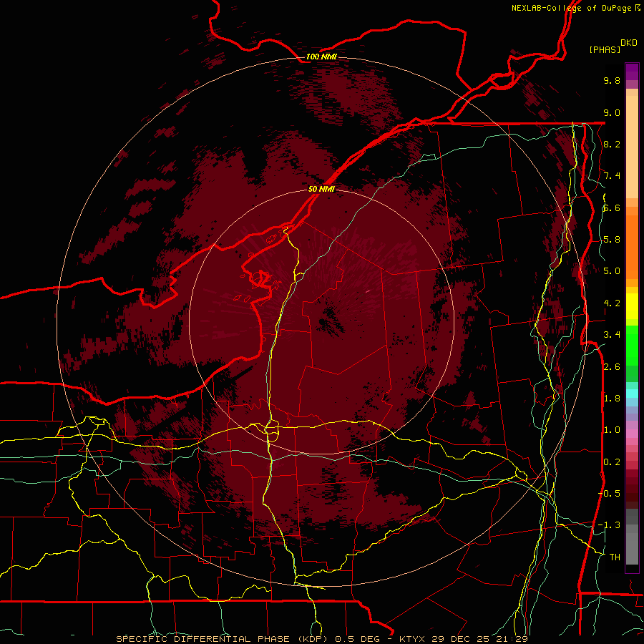
Task: Click the bright yellow swatch on color bar
Action: pyautogui.click(x=632, y=306)
